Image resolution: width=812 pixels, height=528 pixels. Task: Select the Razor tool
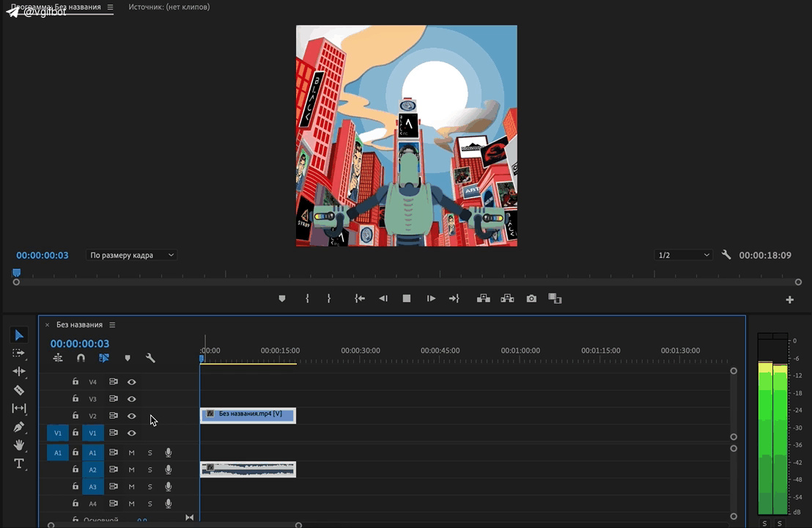[18, 390]
